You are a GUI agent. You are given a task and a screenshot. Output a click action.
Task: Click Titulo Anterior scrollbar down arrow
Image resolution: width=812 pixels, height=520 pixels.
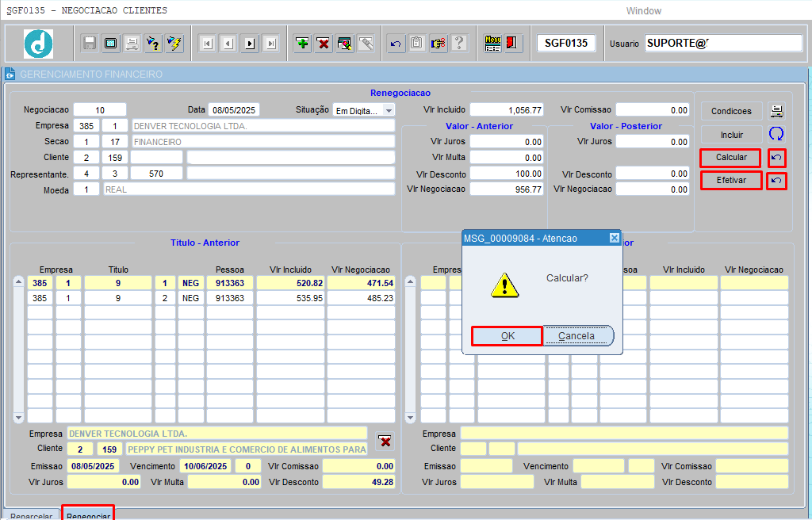coord(19,417)
